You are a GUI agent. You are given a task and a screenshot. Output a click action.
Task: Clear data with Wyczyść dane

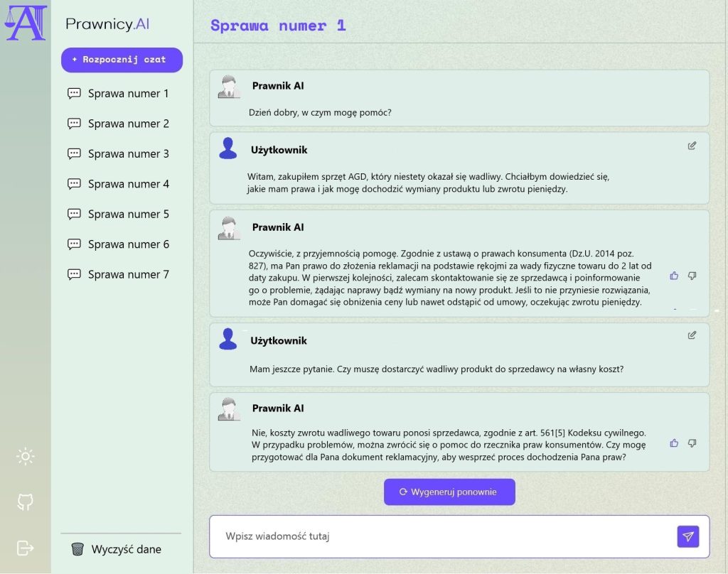(x=116, y=549)
